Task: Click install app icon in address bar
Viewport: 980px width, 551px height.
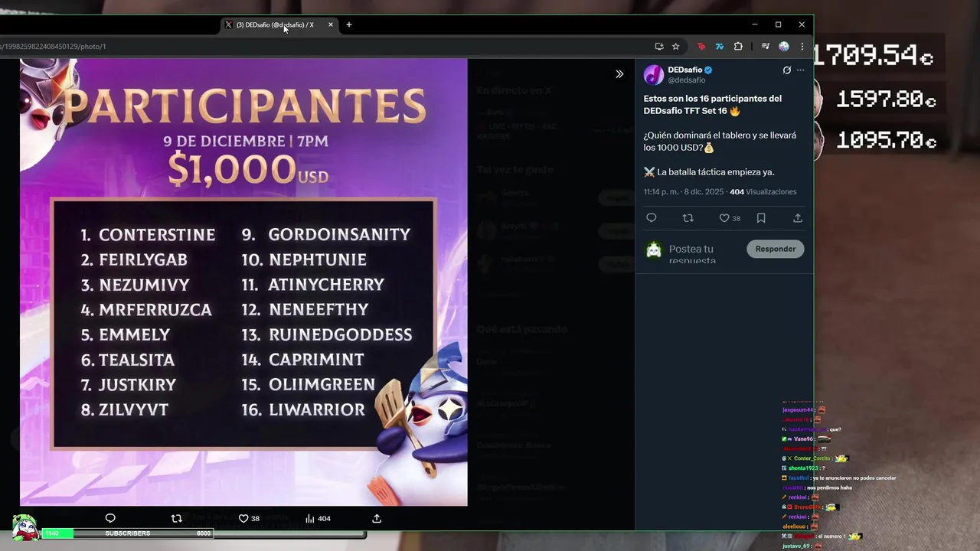Action: click(659, 47)
